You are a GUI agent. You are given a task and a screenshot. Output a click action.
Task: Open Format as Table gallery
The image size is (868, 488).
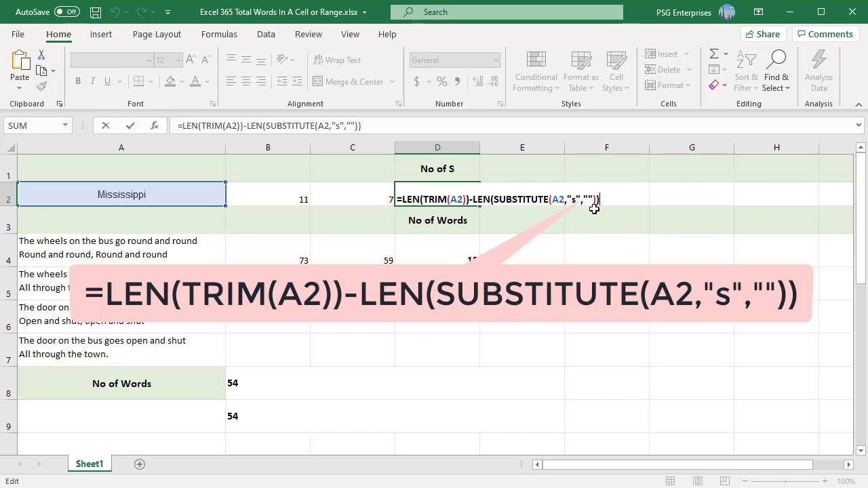tap(581, 71)
